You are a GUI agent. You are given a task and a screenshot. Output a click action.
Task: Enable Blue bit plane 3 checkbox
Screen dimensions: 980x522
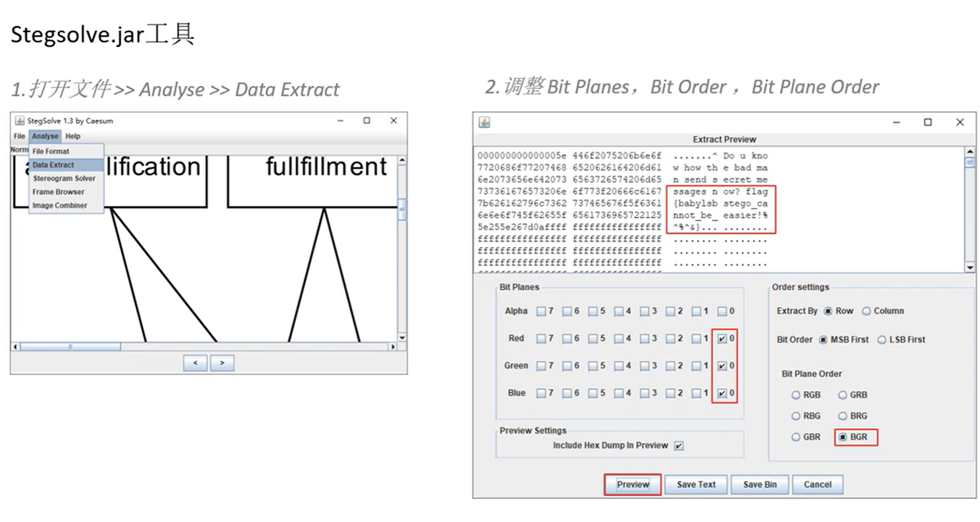click(644, 393)
